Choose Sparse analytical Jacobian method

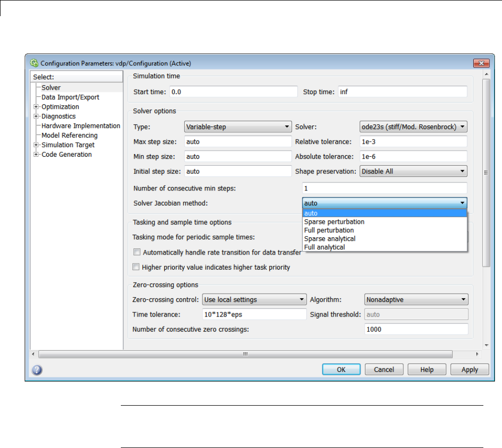click(x=385, y=239)
